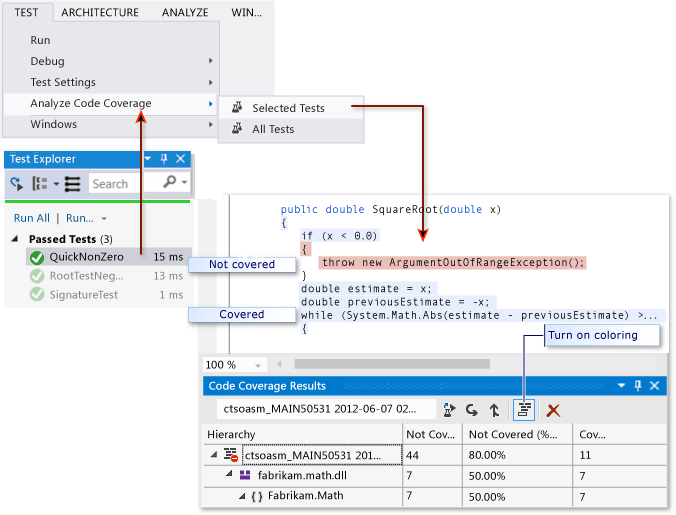
Task: Click the import results curved arrow icon
Action: pos(472,410)
